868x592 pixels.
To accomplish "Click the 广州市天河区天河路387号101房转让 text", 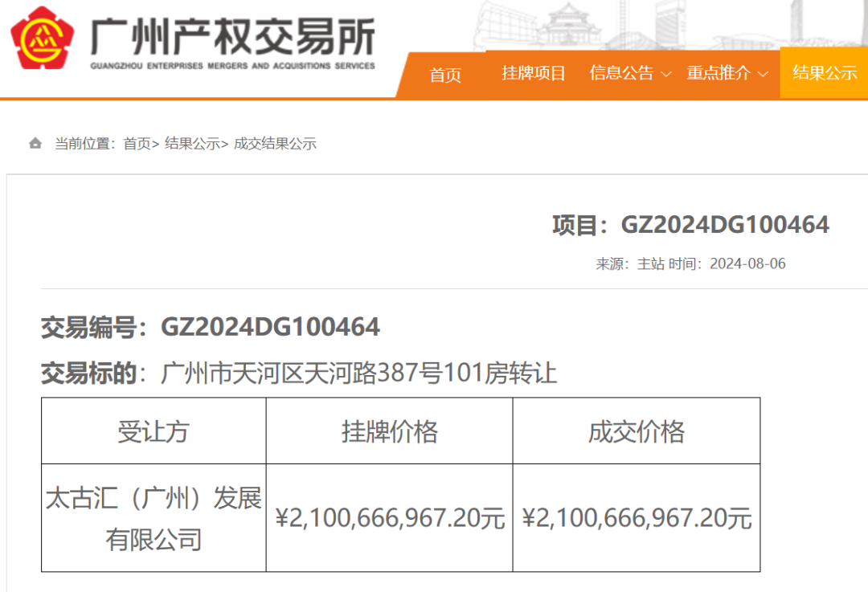I will [358, 373].
